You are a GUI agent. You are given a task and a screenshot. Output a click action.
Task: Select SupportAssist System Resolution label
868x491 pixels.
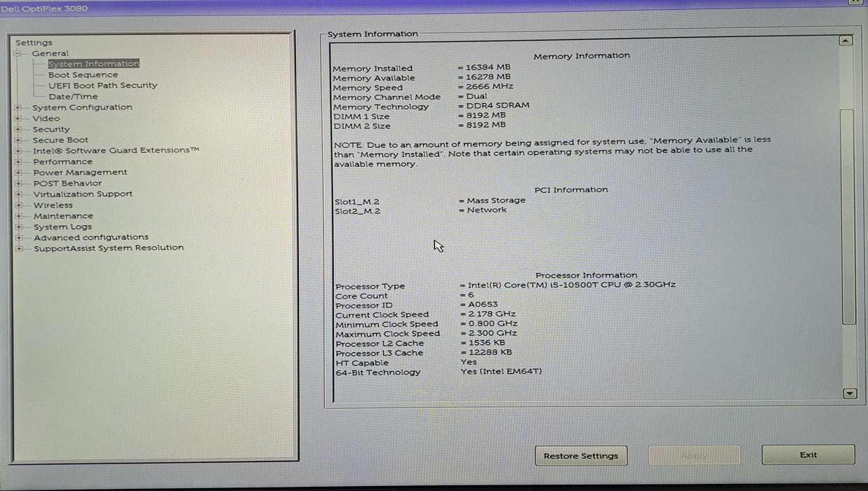(x=109, y=248)
